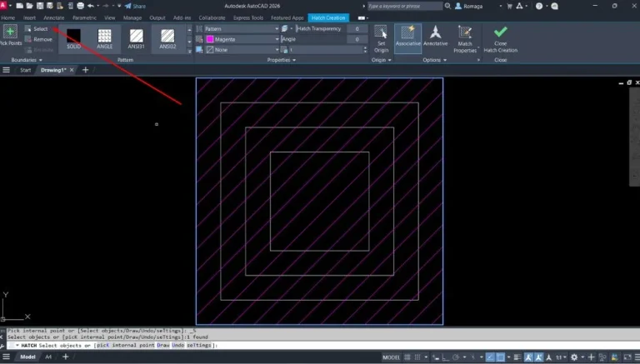Screen dimensions: 640x364
Task: Open the background color None dropdown
Action: 241,50
